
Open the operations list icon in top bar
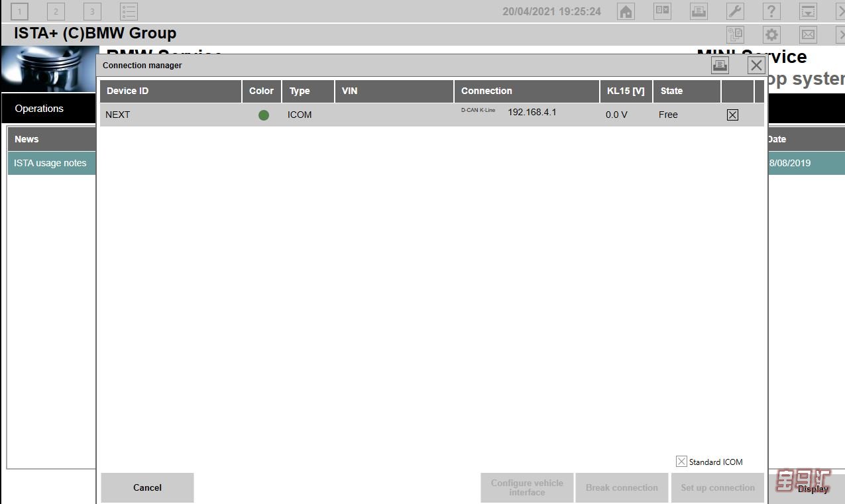129,11
